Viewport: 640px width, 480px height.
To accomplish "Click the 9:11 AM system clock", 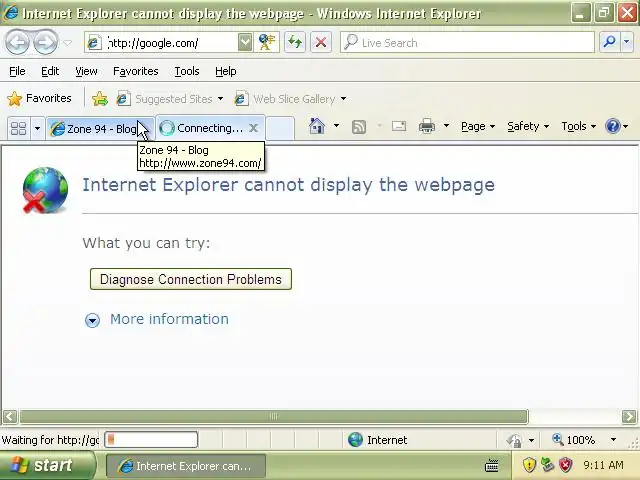I will pyautogui.click(x=603, y=465).
